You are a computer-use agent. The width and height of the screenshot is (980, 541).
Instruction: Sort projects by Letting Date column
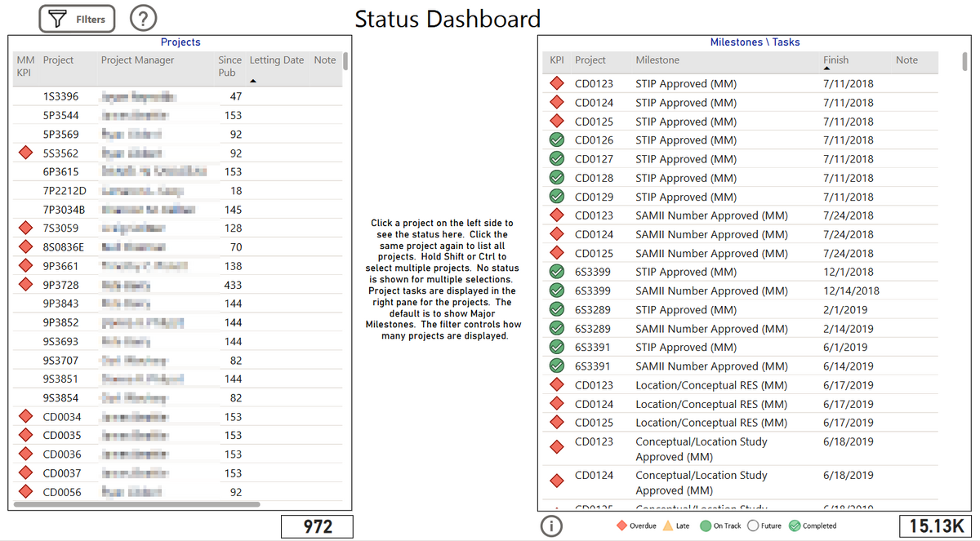tap(276, 60)
